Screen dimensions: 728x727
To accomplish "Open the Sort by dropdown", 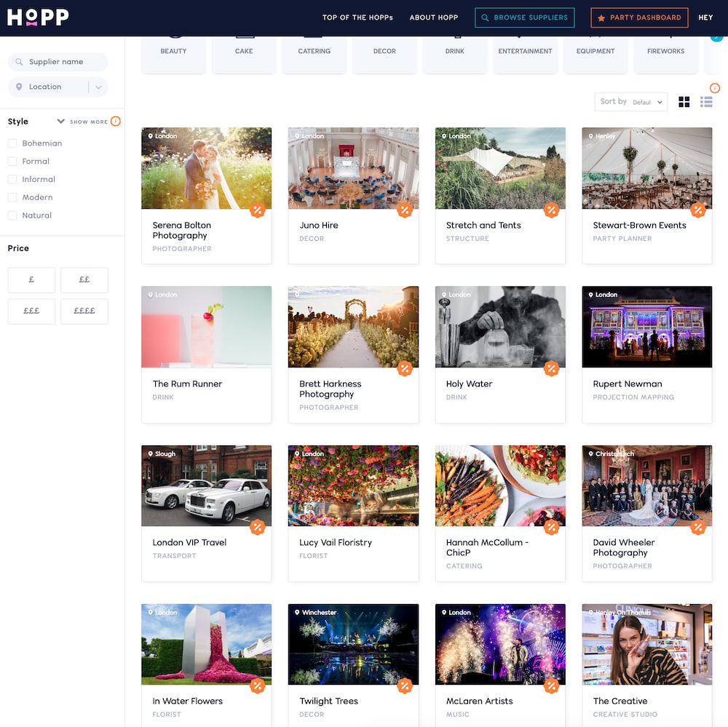I will coord(631,102).
